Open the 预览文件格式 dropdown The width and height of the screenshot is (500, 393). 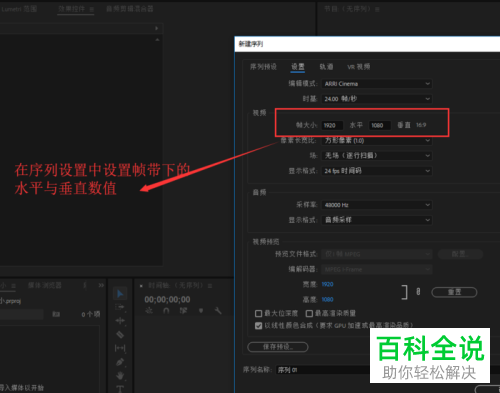click(377, 254)
